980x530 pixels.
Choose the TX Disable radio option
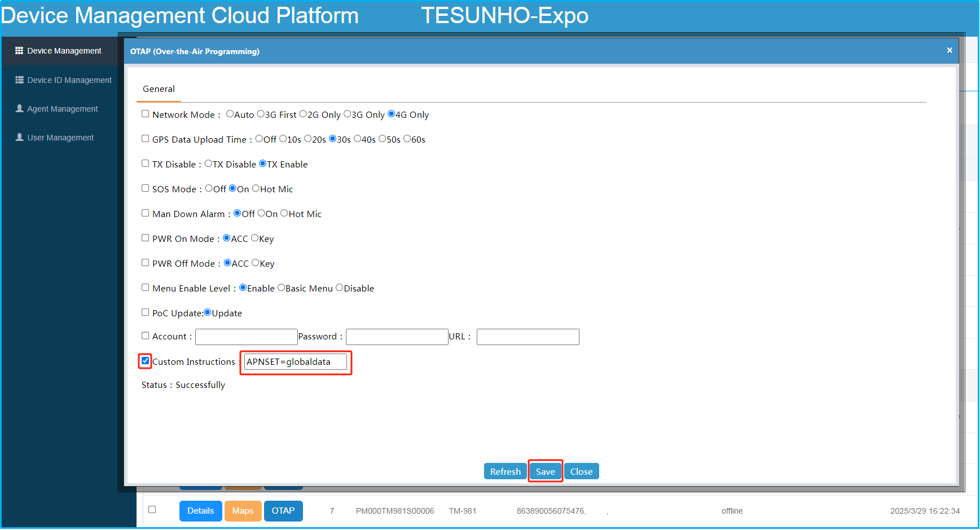click(x=208, y=164)
